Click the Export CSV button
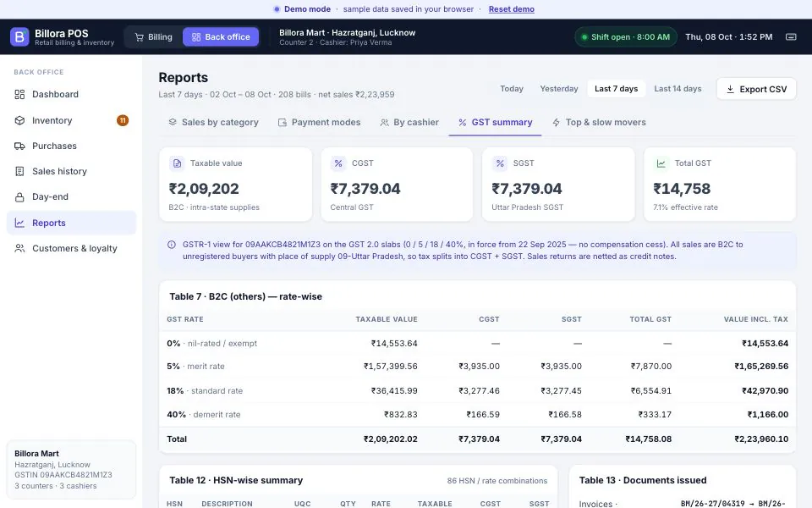Screen dimensions: 812x508 756,89
